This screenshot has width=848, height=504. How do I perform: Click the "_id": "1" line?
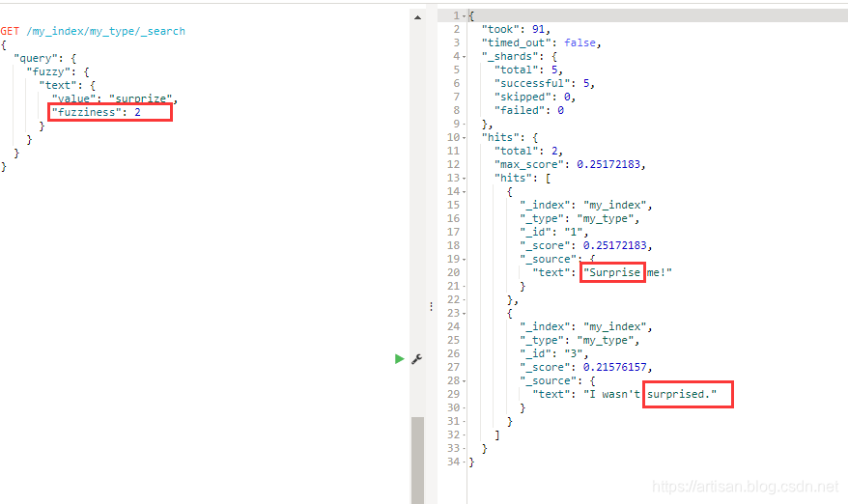coord(554,232)
